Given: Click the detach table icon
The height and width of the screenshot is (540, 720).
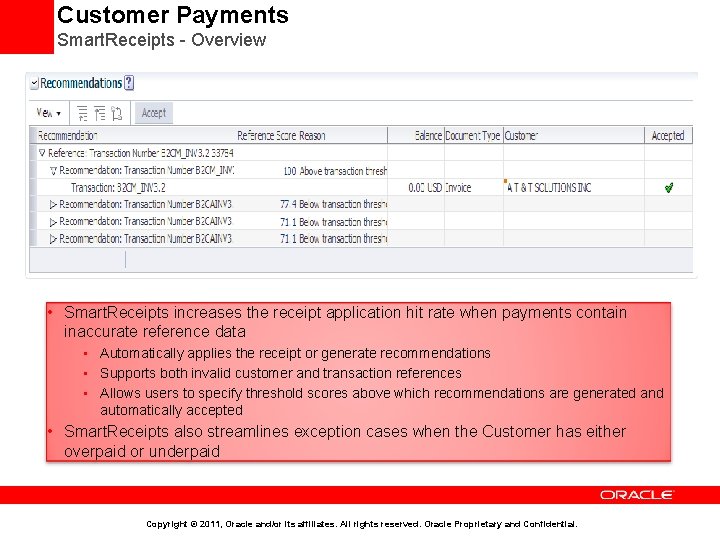Looking at the screenshot, I should pos(117,112).
